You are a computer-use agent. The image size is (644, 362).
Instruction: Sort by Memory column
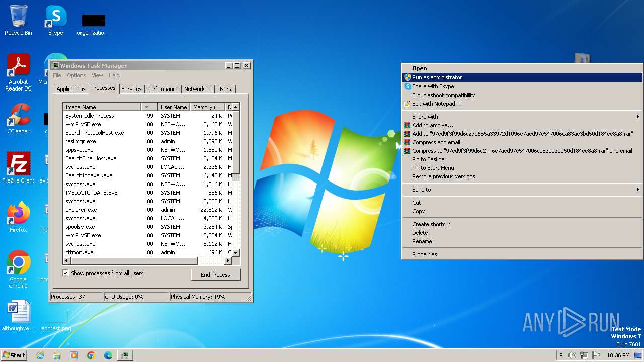tap(208, 107)
